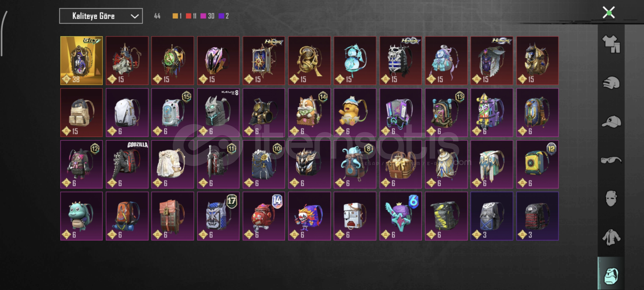Select the golden Gilt backpack worth 38
Viewport: 644px width, 290px height.
coord(82,61)
